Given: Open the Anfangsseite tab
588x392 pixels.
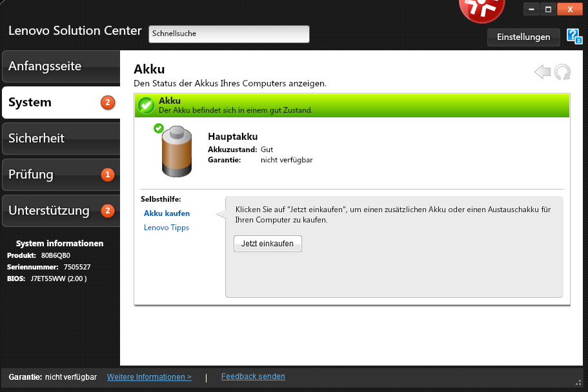Looking at the screenshot, I should click(61, 66).
